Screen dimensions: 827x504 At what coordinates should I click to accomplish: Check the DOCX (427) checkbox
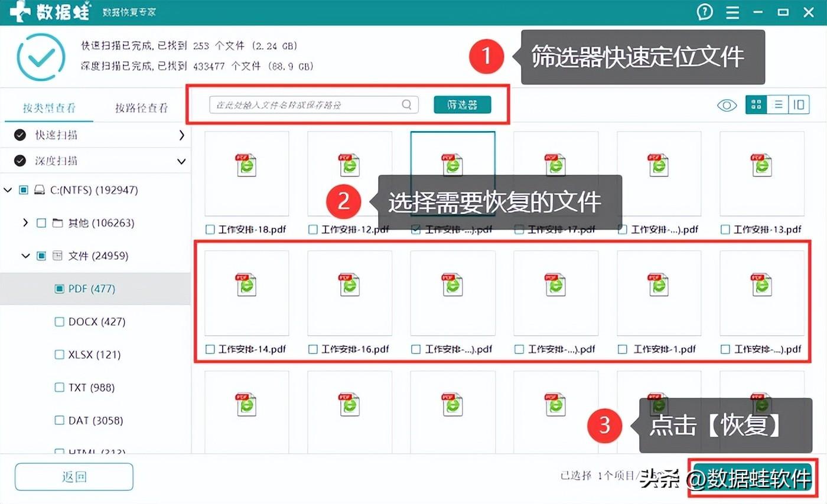pyautogui.click(x=59, y=322)
